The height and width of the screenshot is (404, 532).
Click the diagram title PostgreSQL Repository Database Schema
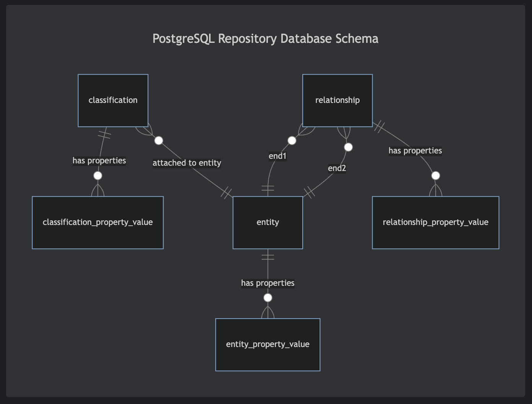pyautogui.click(x=266, y=39)
